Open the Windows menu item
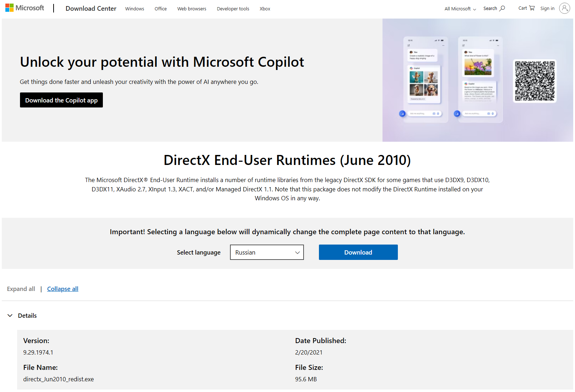Screen dimensions: 575x392 click(x=135, y=9)
